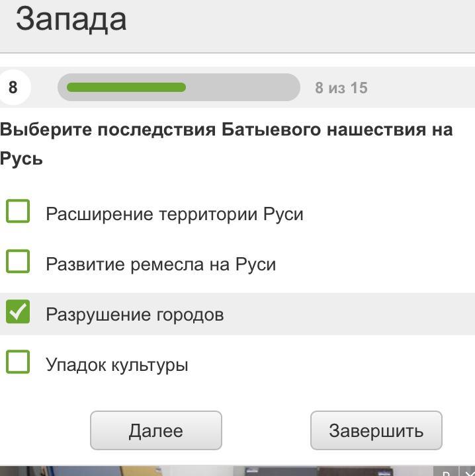Click the green checkmark icon
The width and height of the screenshot is (475, 476).
tap(18, 312)
